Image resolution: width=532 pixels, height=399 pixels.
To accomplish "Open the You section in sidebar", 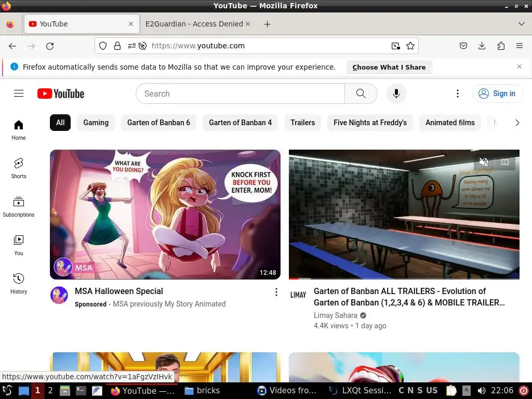I will (x=19, y=246).
